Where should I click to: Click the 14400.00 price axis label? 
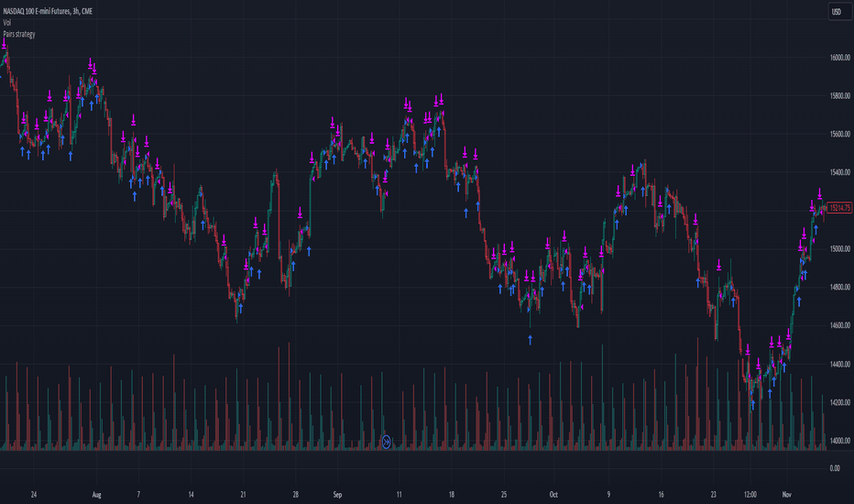pyautogui.click(x=840, y=364)
